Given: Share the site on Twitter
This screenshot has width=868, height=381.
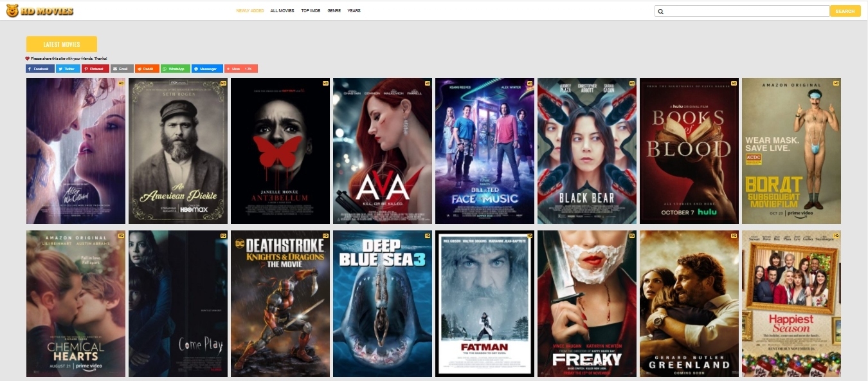Looking at the screenshot, I should click(x=68, y=68).
